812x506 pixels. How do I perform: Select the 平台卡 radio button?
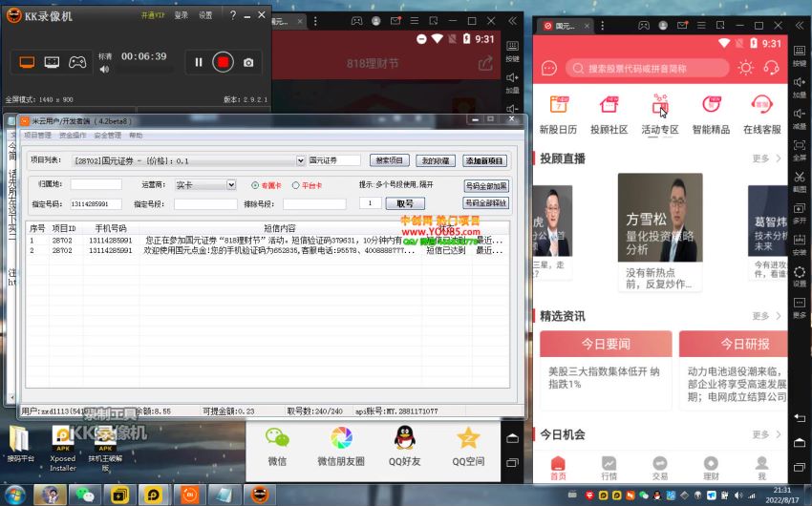point(295,185)
